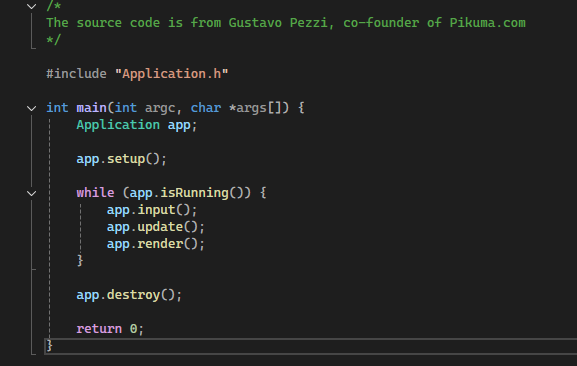The image size is (577, 366).
Task: Click the main function name
Action: click(x=91, y=108)
